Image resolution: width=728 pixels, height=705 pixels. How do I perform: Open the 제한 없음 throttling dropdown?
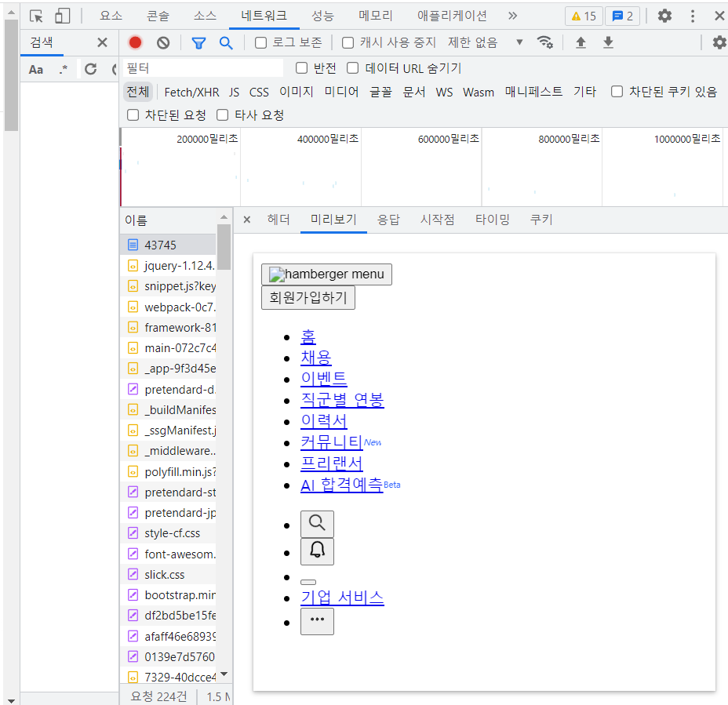click(x=485, y=42)
